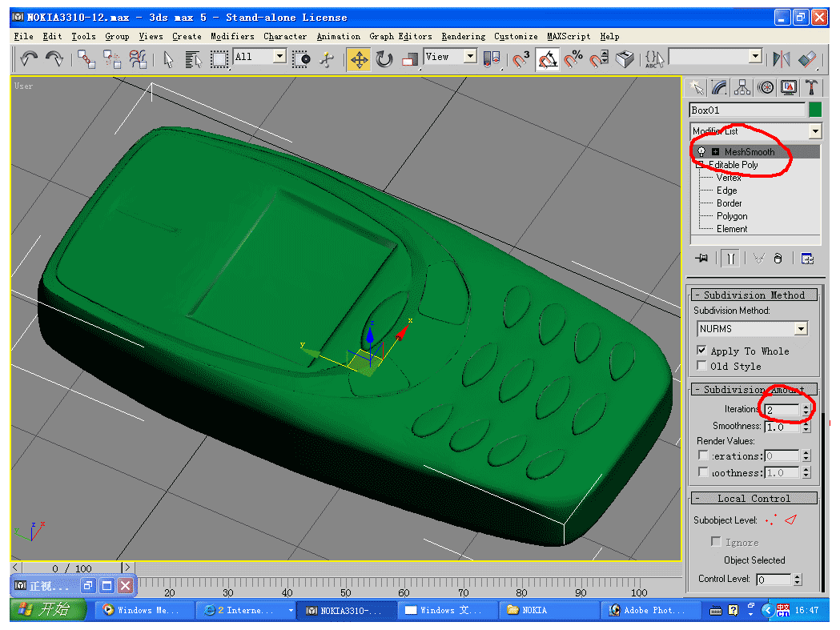Screen dimensions: 840x630
Task: Click Remove Modifier trash can icon
Action: click(x=778, y=259)
